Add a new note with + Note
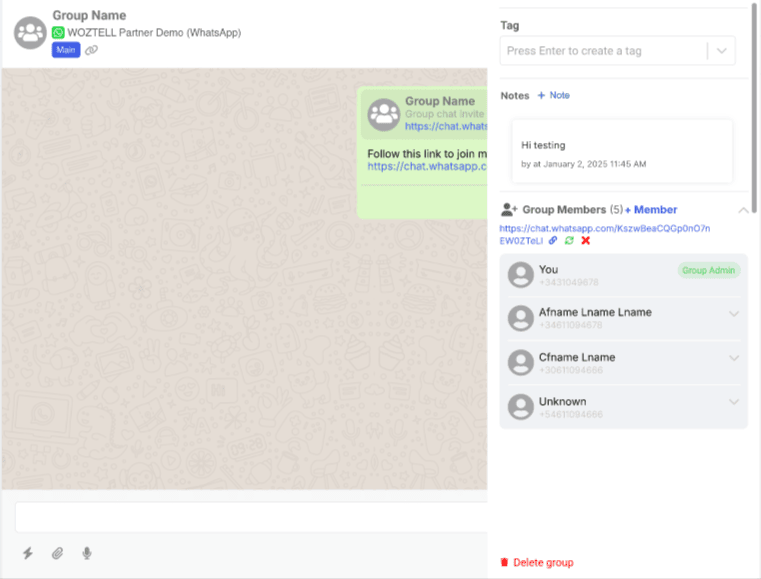 553,96
